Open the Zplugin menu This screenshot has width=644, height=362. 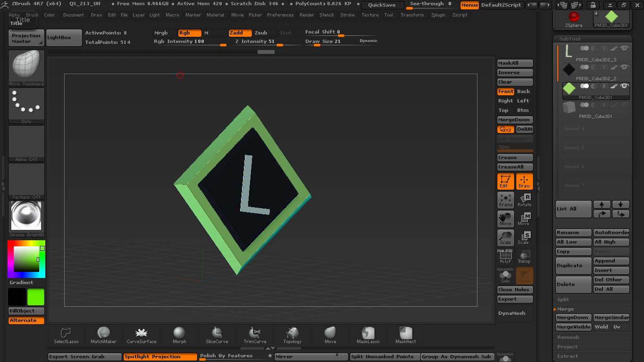click(x=438, y=15)
